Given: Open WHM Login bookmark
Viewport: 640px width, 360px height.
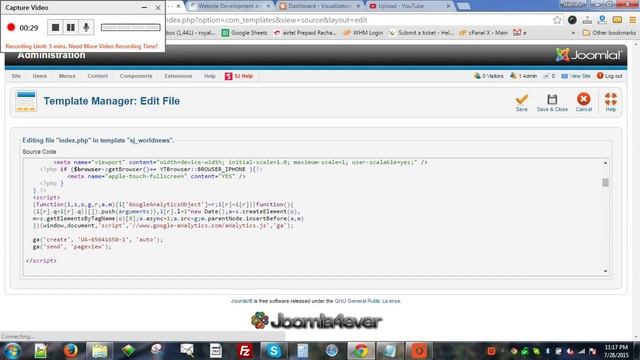Looking at the screenshot, I should click(363, 33).
